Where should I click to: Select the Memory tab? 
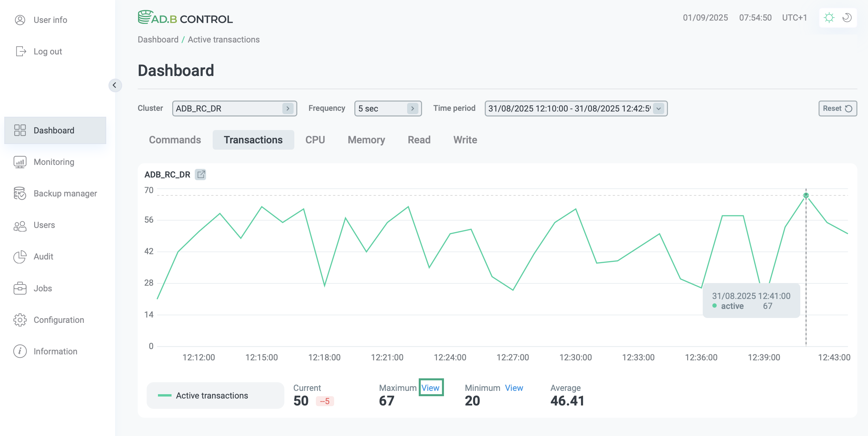point(366,140)
